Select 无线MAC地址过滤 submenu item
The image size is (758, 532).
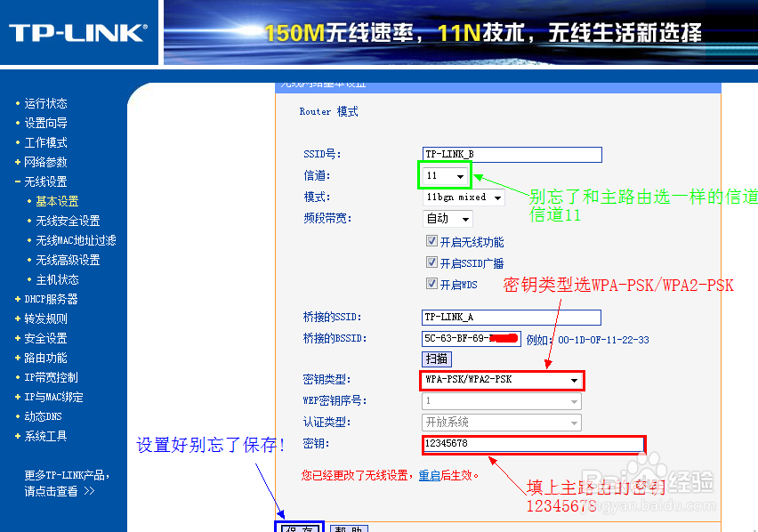(76, 240)
